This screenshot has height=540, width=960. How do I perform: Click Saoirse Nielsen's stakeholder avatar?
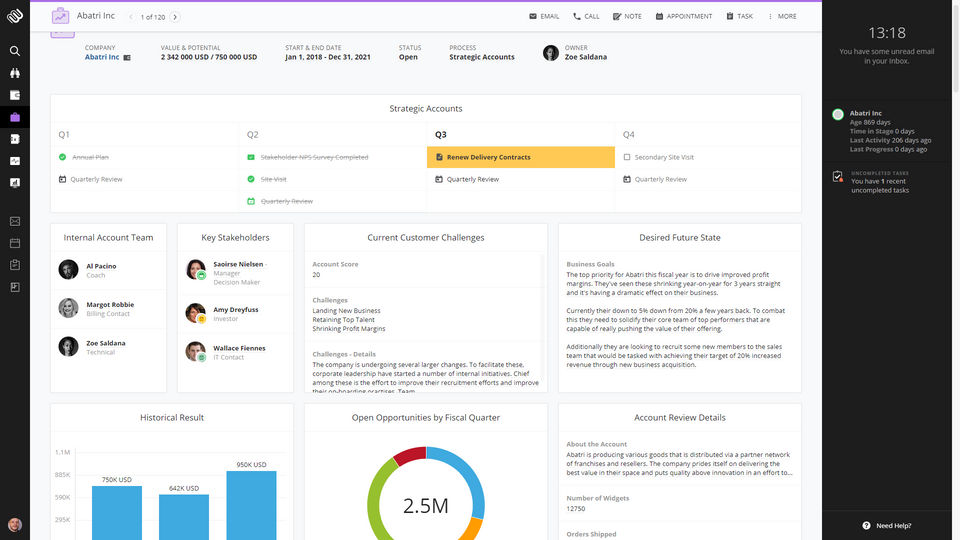tap(196, 269)
